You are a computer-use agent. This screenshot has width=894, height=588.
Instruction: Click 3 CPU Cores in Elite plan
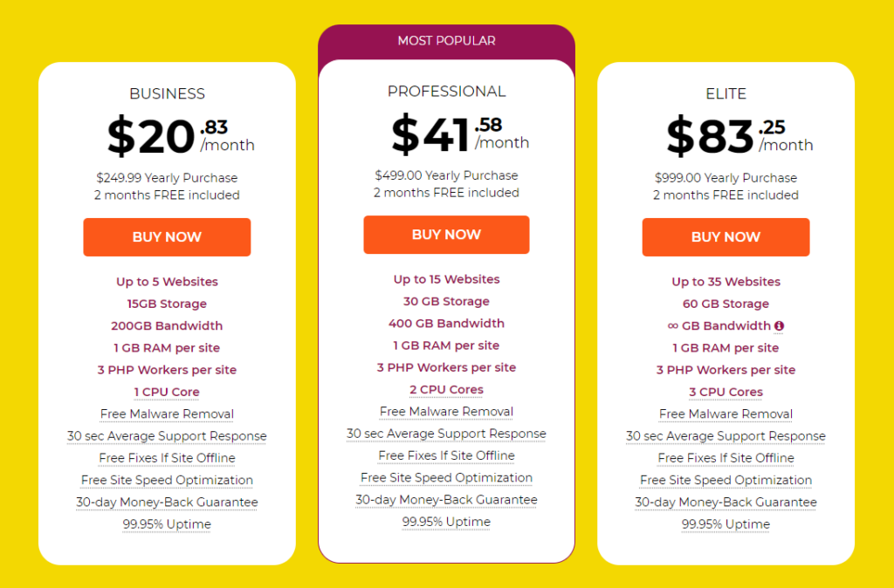pyautogui.click(x=726, y=392)
